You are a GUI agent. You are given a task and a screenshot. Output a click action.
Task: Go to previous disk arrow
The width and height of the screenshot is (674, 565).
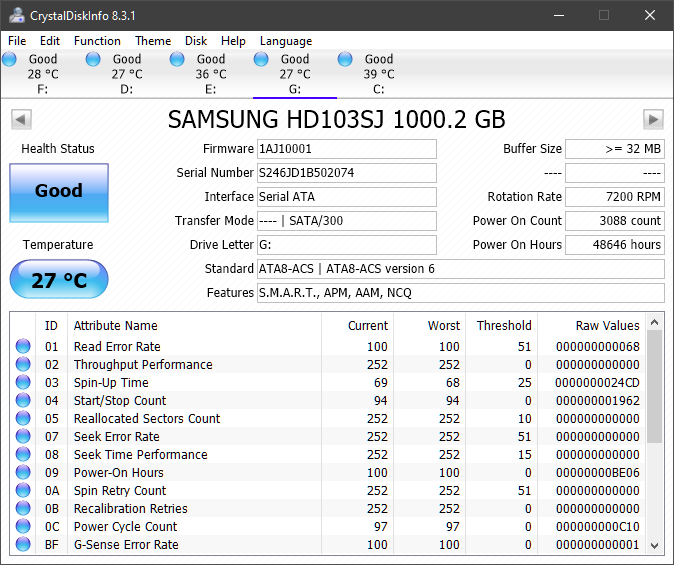point(21,119)
